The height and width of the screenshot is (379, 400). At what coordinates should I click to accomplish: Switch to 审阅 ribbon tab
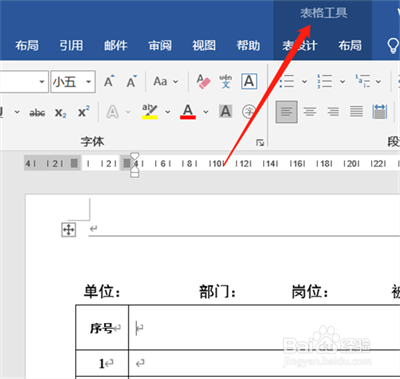point(160,45)
